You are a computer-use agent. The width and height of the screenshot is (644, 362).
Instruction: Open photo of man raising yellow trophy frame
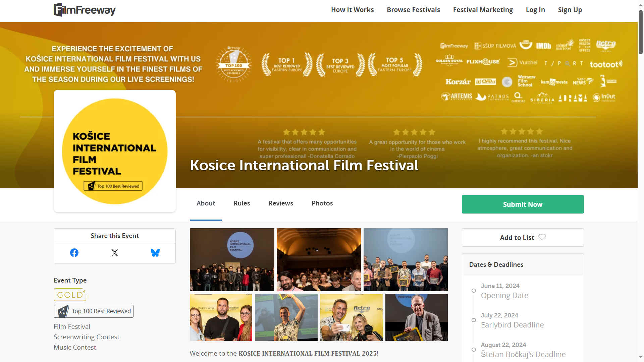click(x=286, y=317)
